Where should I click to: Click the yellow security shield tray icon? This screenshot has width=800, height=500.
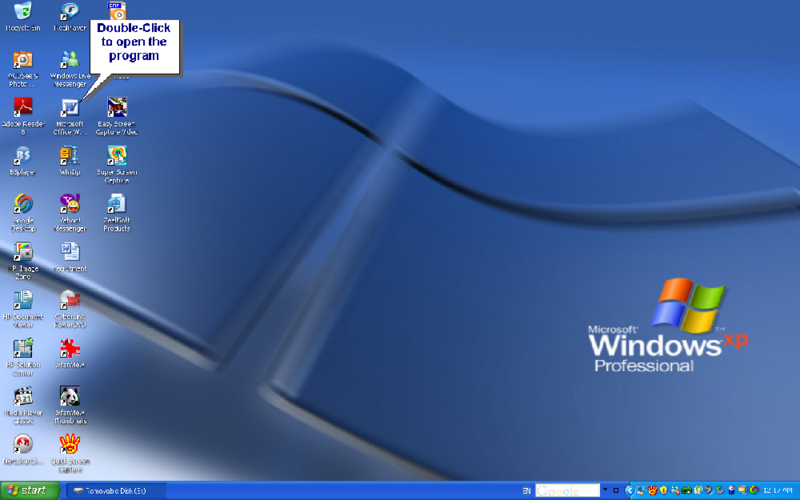(664, 490)
